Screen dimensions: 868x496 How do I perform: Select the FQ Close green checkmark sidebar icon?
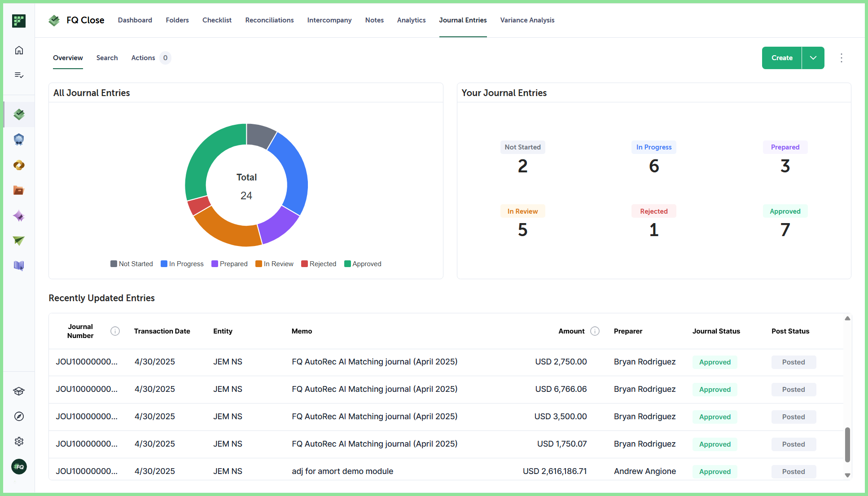[19, 114]
